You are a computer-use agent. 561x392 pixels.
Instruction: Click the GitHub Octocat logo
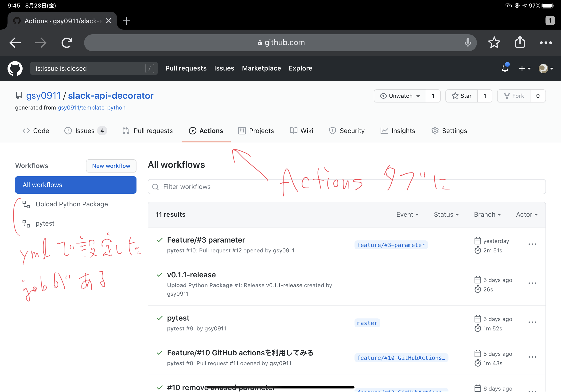(15, 68)
